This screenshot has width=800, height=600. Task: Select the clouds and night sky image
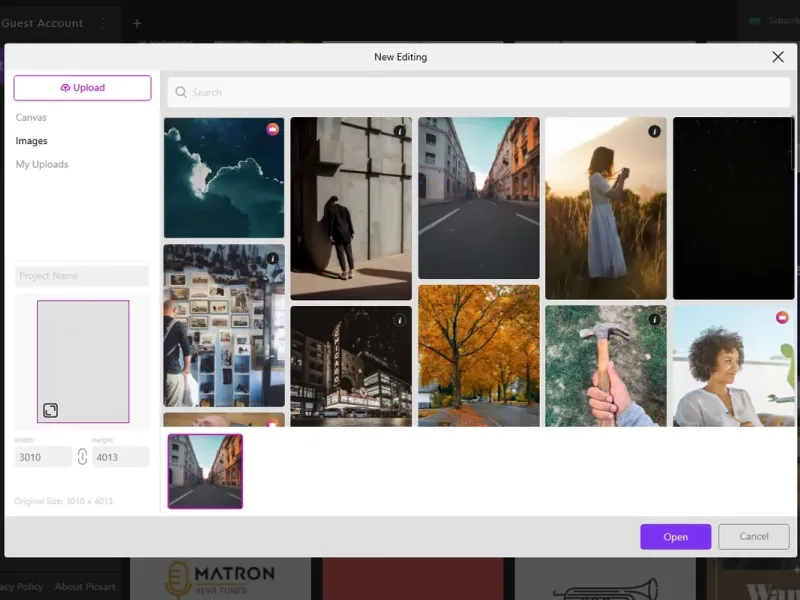(224, 178)
